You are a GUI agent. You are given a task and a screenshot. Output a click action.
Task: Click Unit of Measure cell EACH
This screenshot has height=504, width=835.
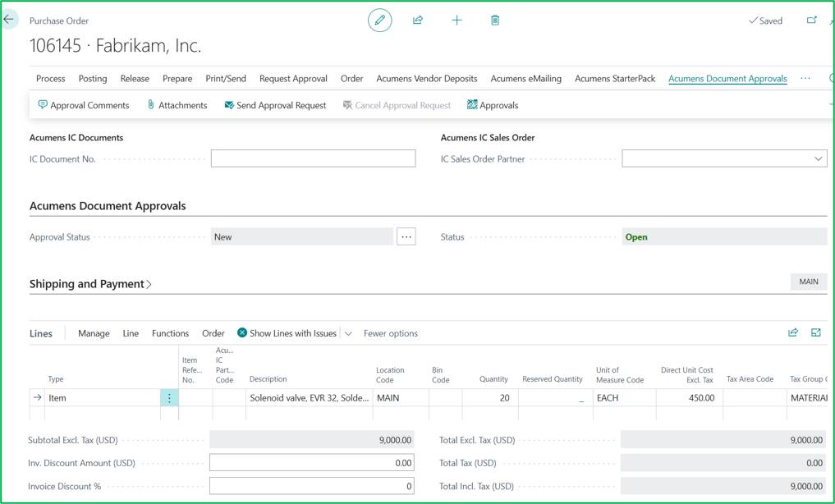[624, 397]
